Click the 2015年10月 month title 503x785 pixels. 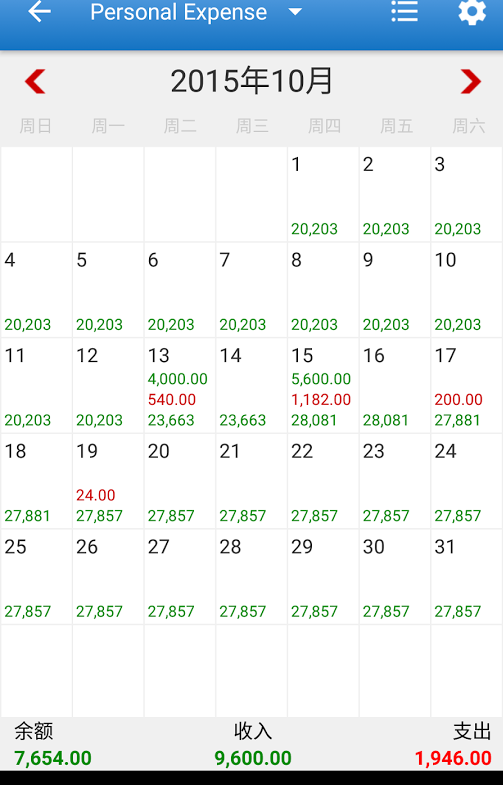coord(252,81)
